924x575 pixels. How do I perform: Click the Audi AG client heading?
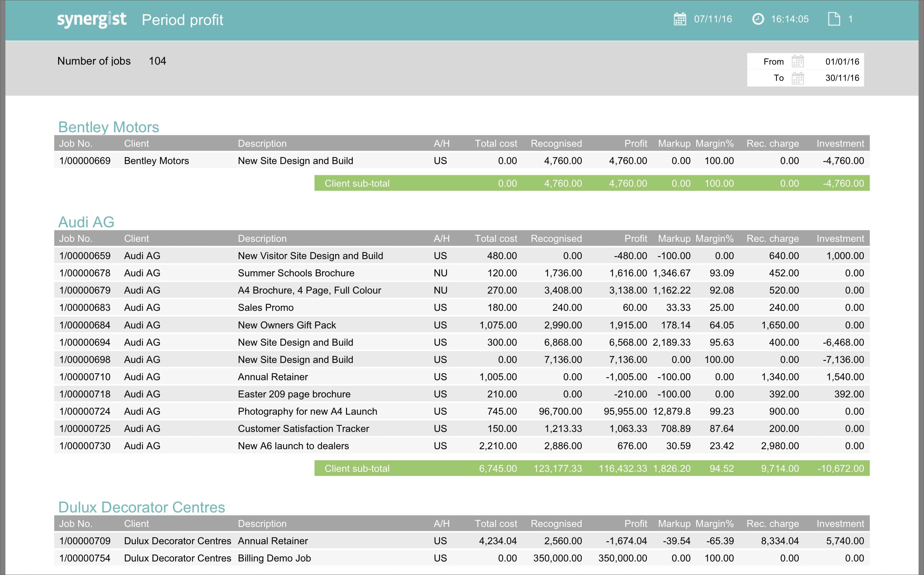[86, 222]
